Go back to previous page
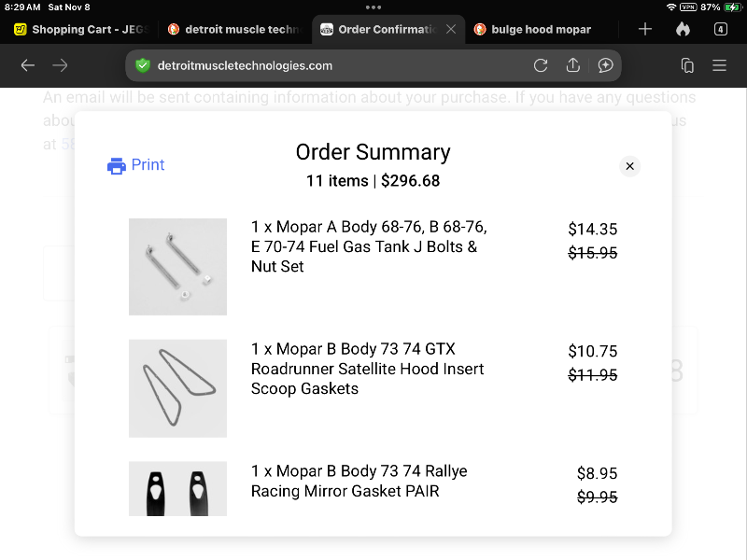The width and height of the screenshot is (747, 560). click(x=28, y=65)
